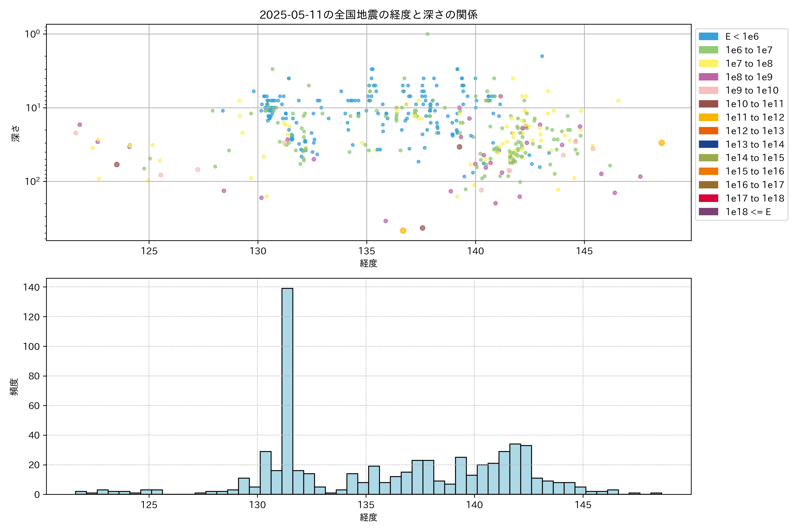This screenshot has height=532, width=798.
Task: Click the 145 tick label under the scatter plot
Action: [x=584, y=251]
